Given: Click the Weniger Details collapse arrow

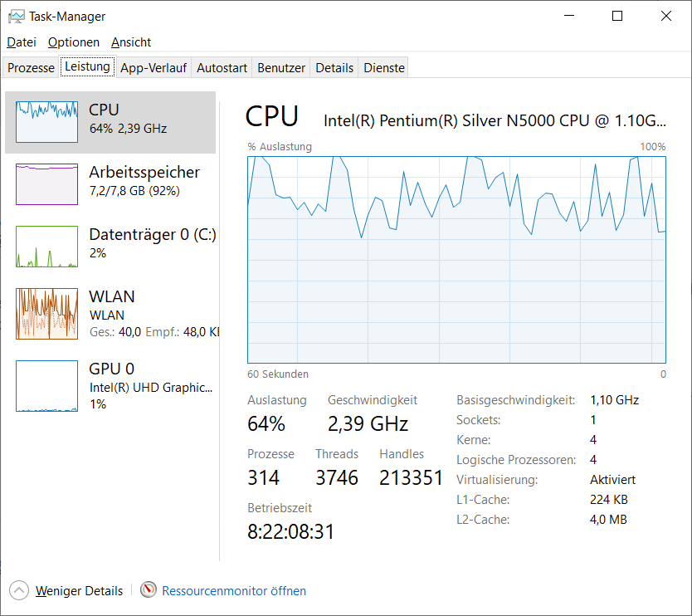Looking at the screenshot, I should point(19,590).
